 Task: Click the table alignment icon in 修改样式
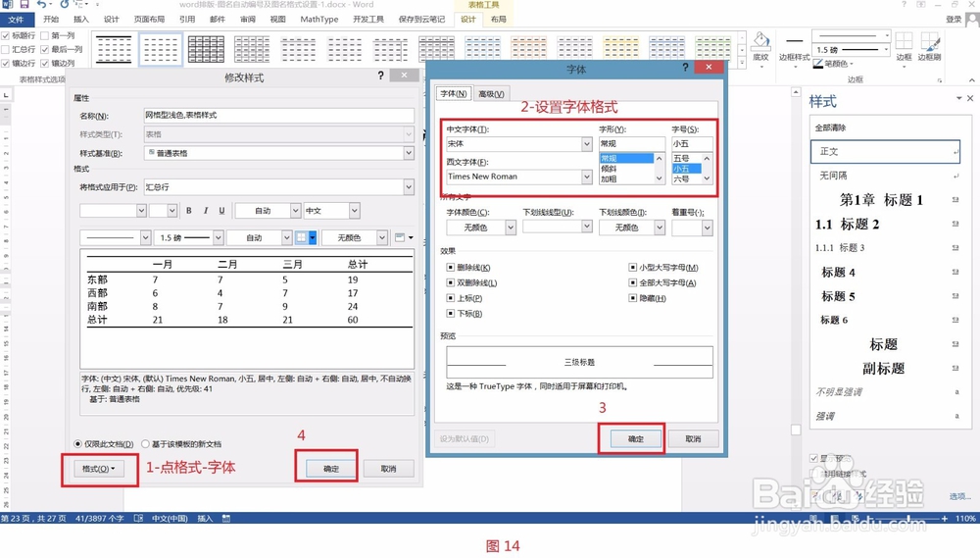click(401, 237)
